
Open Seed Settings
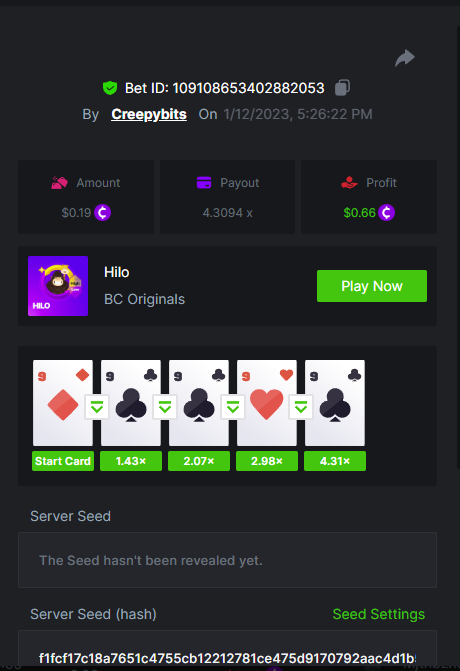(379, 614)
